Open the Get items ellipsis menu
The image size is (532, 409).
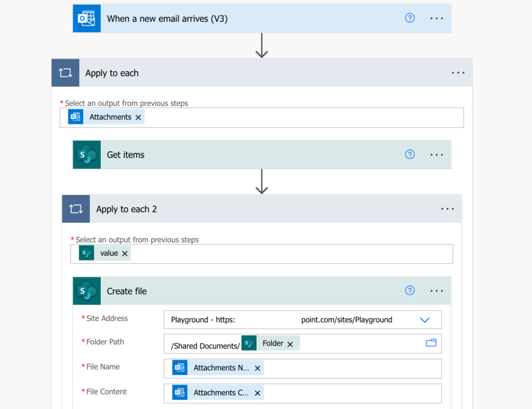point(436,155)
